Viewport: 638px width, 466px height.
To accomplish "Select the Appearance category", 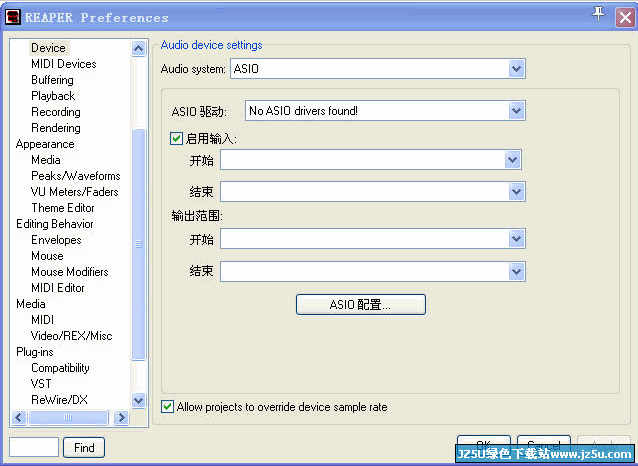I will [x=45, y=144].
